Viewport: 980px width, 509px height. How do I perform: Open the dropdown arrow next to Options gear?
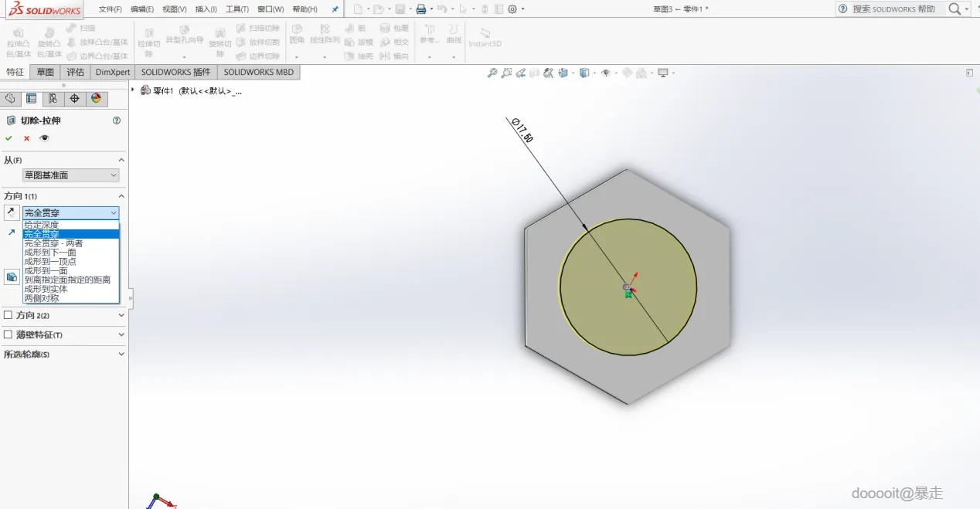522,9
